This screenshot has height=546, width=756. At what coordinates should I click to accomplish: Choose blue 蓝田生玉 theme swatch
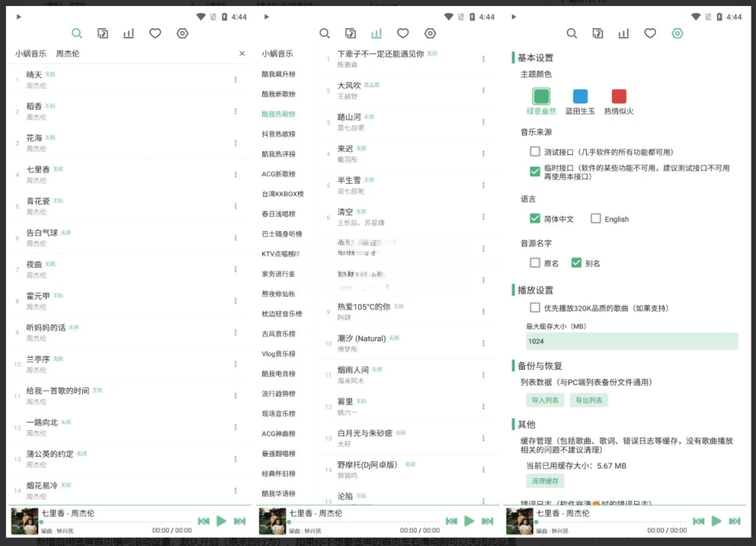click(580, 97)
